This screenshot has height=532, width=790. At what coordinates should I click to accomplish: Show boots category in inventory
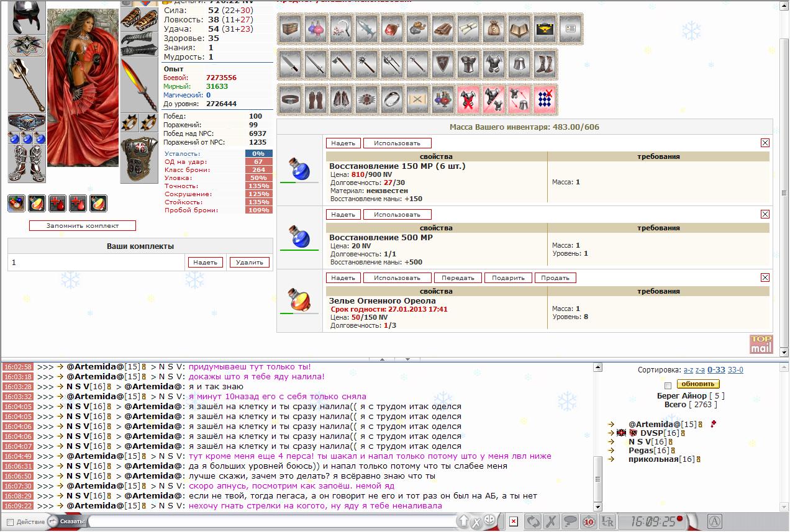546,63
